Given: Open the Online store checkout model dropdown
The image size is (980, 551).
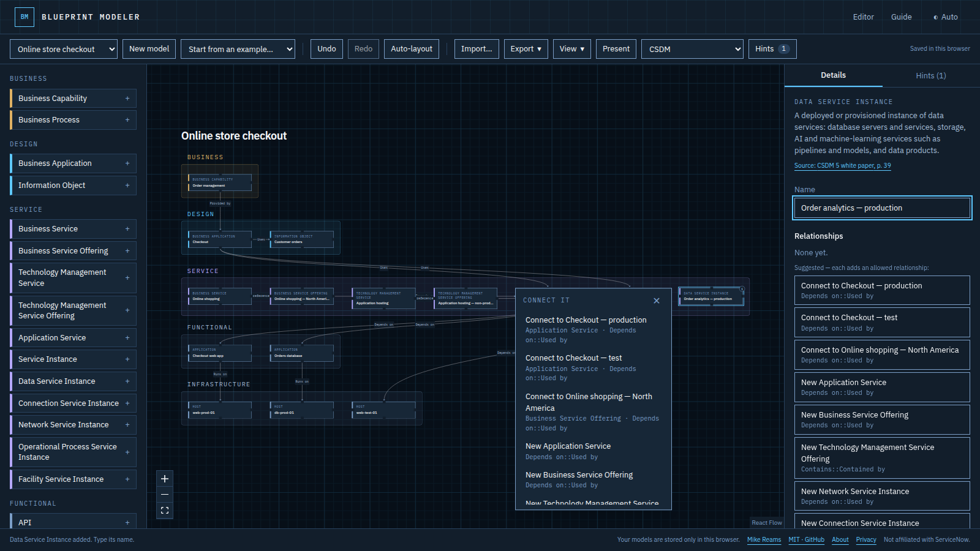Looking at the screenshot, I should pos(64,49).
